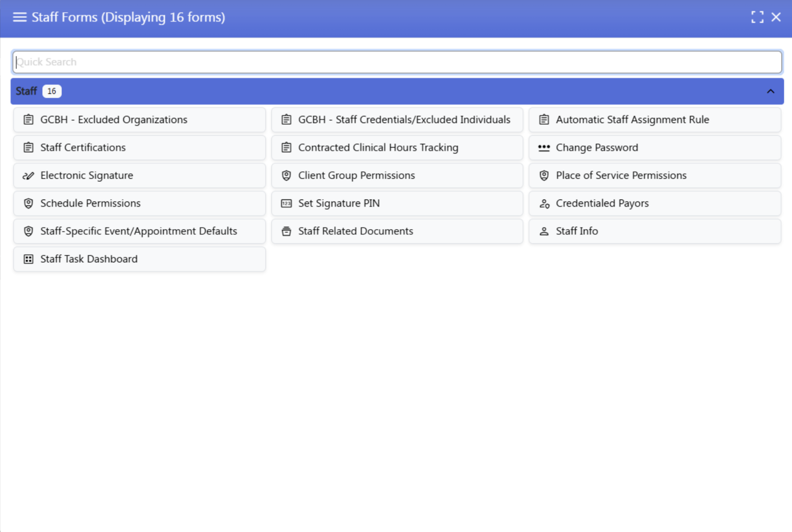792x532 pixels.
Task: Close the Staff Forms window
Action: (x=776, y=17)
